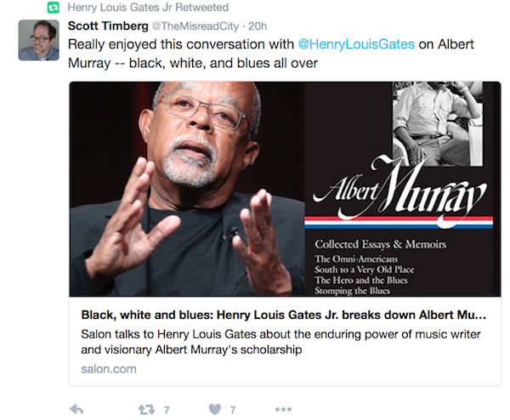Image resolution: width=510 pixels, height=420 pixels.
Task: View the retweet count number 7
Action: tap(167, 410)
